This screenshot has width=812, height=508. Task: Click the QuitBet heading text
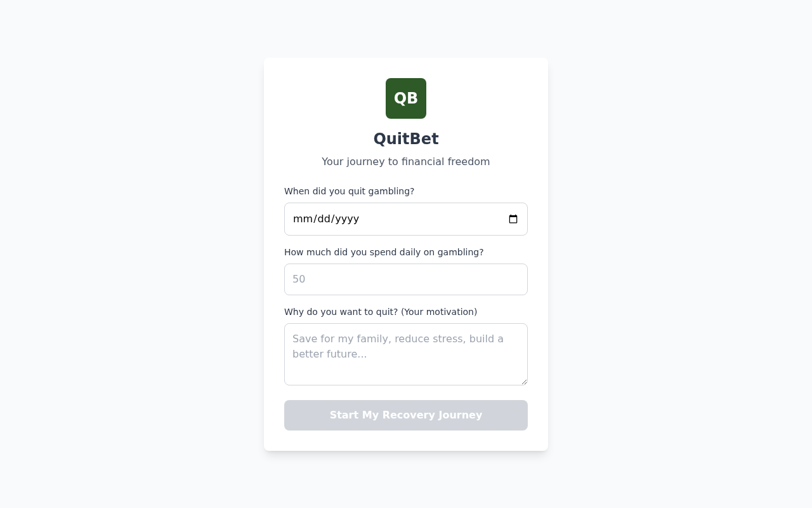406,138
